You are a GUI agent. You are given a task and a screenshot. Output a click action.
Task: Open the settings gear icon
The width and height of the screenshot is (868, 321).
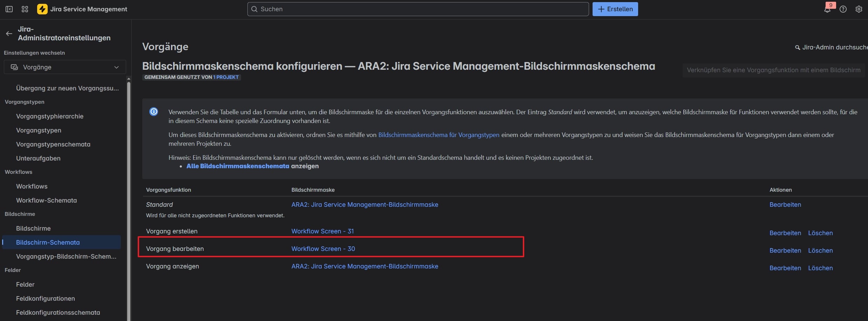(x=859, y=9)
